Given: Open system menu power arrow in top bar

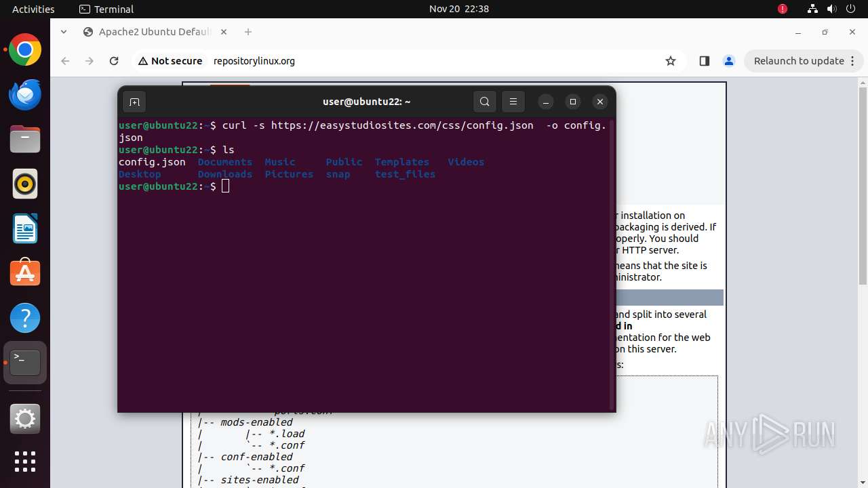Looking at the screenshot, I should pos(851,9).
